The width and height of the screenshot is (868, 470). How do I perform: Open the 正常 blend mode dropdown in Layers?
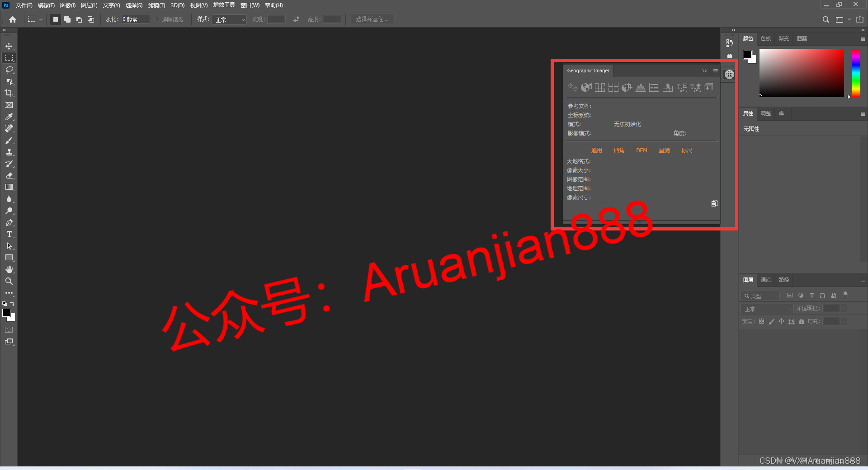pos(768,309)
